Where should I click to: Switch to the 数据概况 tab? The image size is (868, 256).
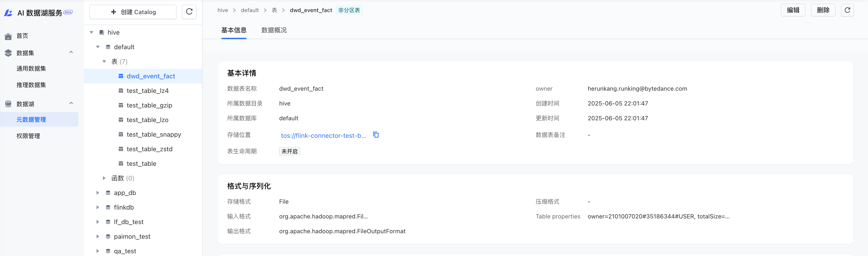pyautogui.click(x=274, y=30)
